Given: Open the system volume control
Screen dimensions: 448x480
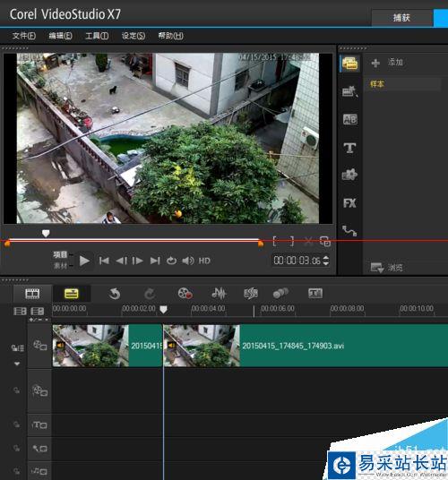Looking at the screenshot, I should pos(188,261).
